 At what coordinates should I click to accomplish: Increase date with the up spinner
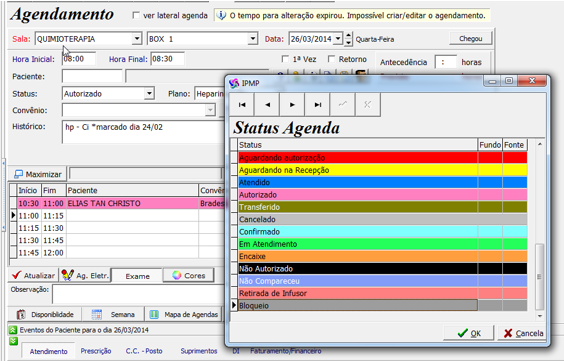pos(348,35)
